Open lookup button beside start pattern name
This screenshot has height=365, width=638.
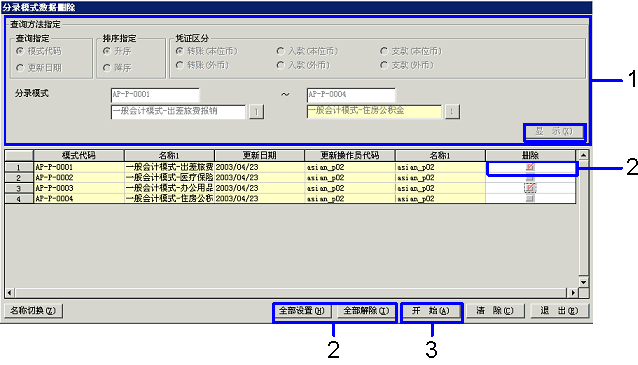(x=256, y=111)
